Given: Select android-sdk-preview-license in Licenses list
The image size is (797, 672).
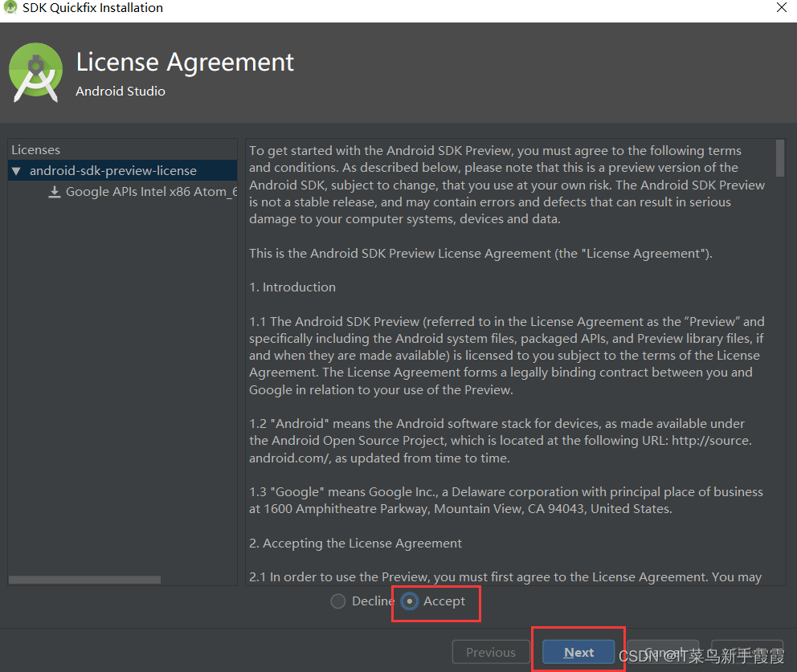Looking at the screenshot, I should click(x=122, y=171).
